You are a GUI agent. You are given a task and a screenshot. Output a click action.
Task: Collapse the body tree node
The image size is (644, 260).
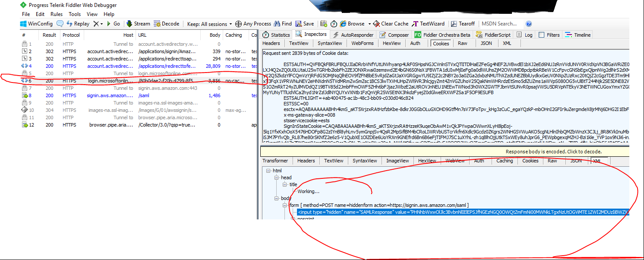[277, 198]
